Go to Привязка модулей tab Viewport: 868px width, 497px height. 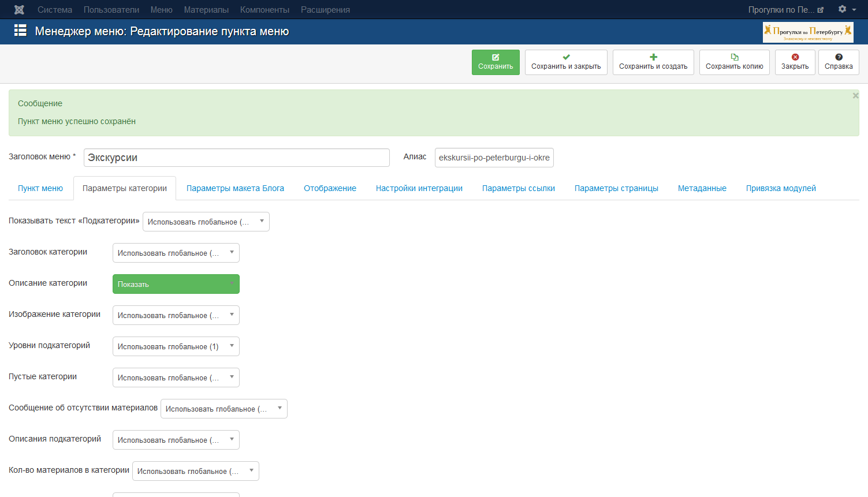[x=781, y=188]
